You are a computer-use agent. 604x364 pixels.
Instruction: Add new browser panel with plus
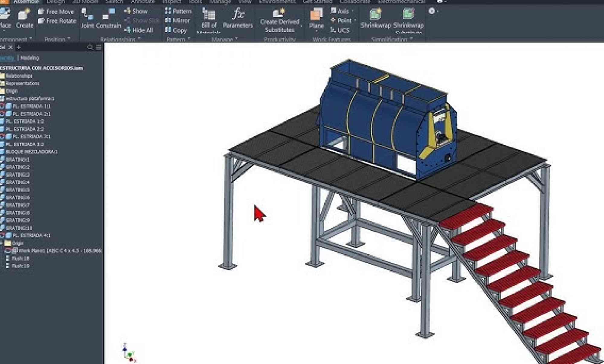click(19, 47)
